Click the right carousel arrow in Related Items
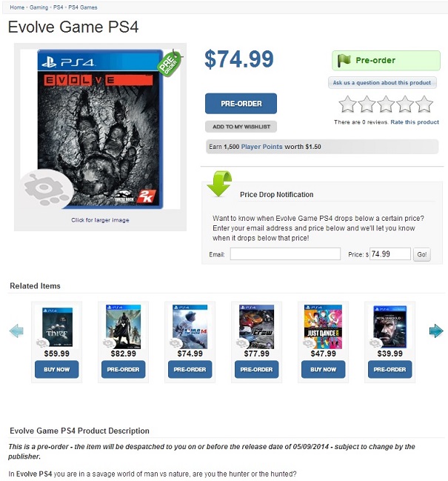Screen dimensions: 448x481 click(x=436, y=331)
